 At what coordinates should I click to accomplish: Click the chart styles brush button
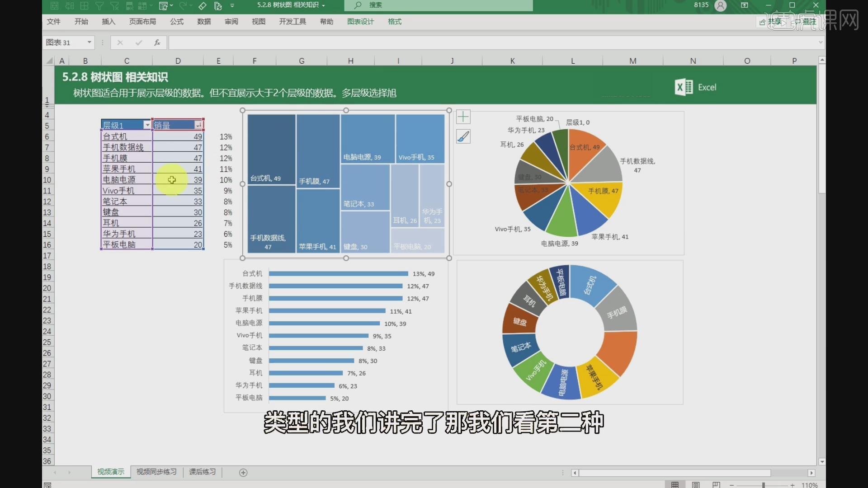tap(463, 136)
